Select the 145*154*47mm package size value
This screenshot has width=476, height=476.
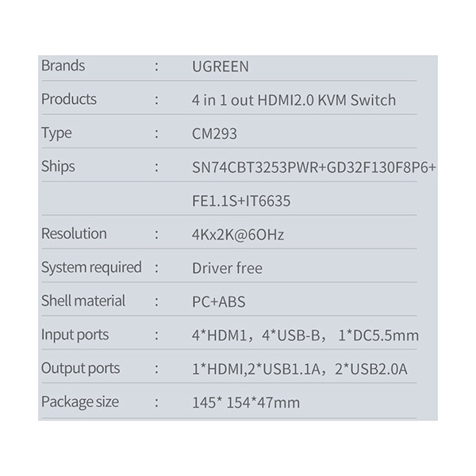tap(246, 402)
